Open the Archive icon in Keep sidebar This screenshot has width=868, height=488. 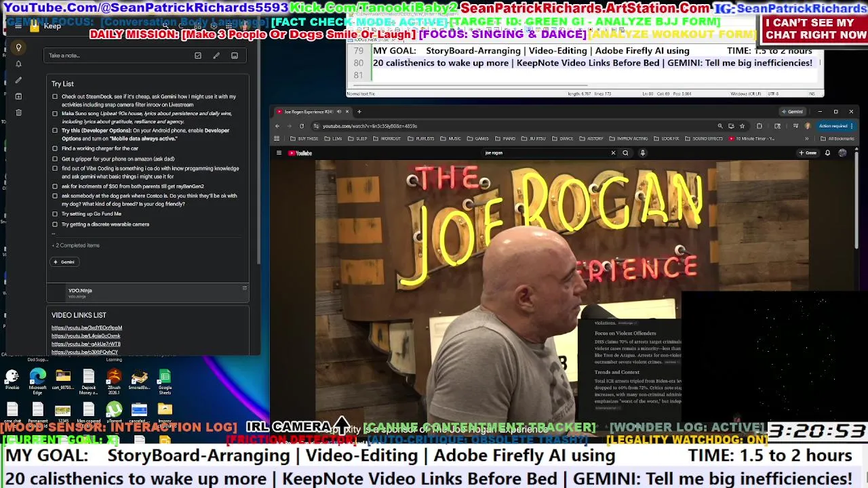coord(18,96)
